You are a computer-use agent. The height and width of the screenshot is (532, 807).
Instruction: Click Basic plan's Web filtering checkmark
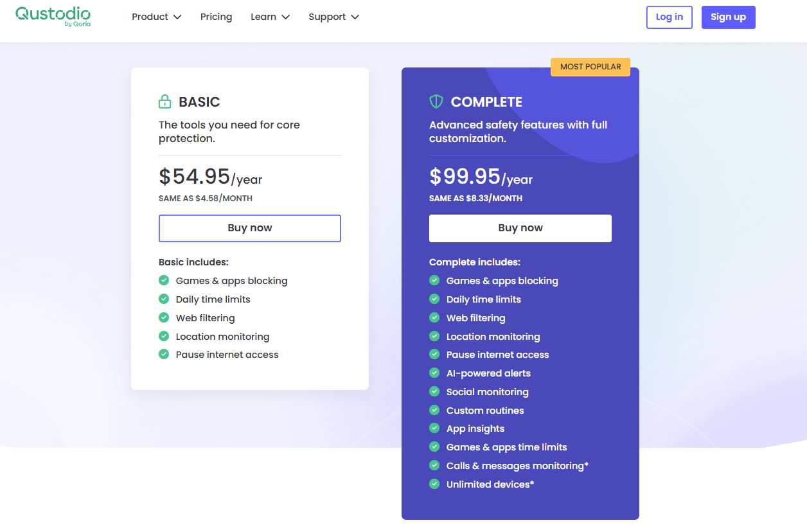tap(164, 317)
